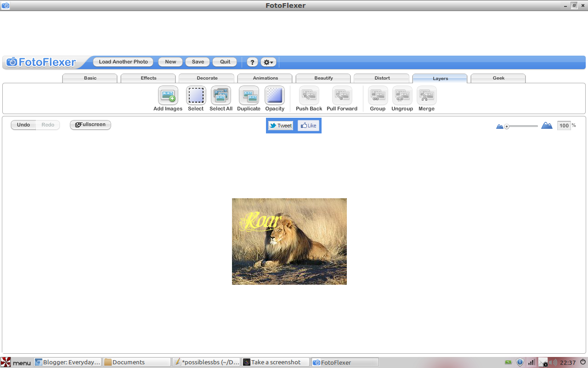Click the FotoFlexer taskbar entry

coord(345,362)
